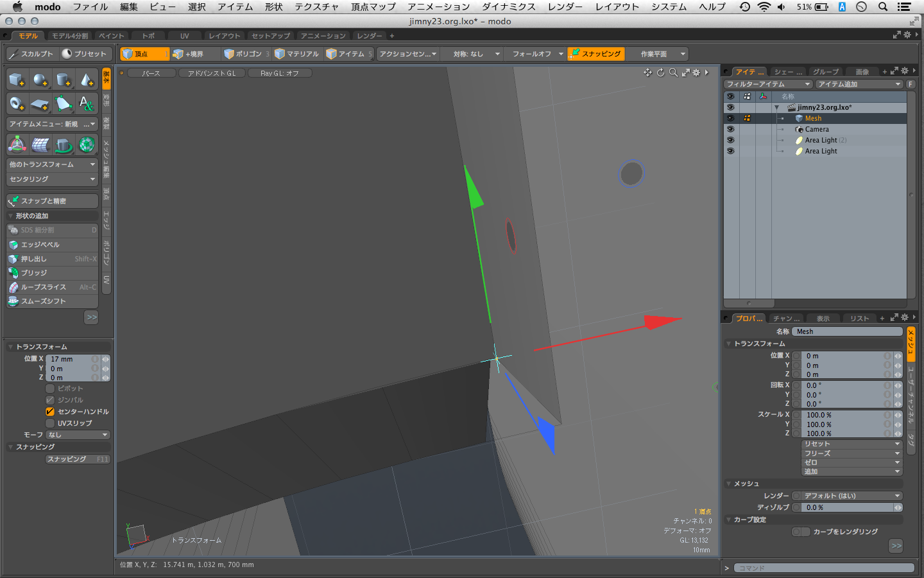Click the viewport rotate icon
Image resolution: width=924 pixels, height=578 pixels.
coord(661,73)
